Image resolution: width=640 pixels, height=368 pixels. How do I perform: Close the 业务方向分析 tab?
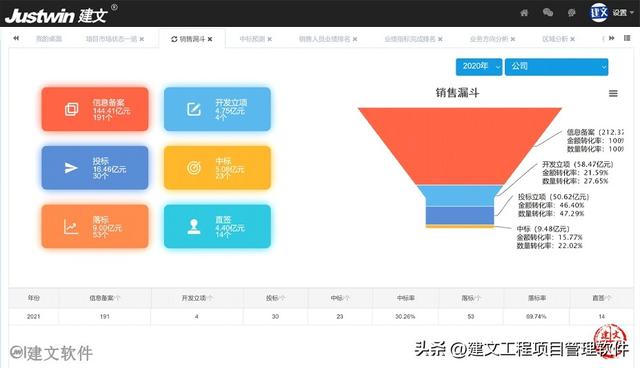coord(513,39)
